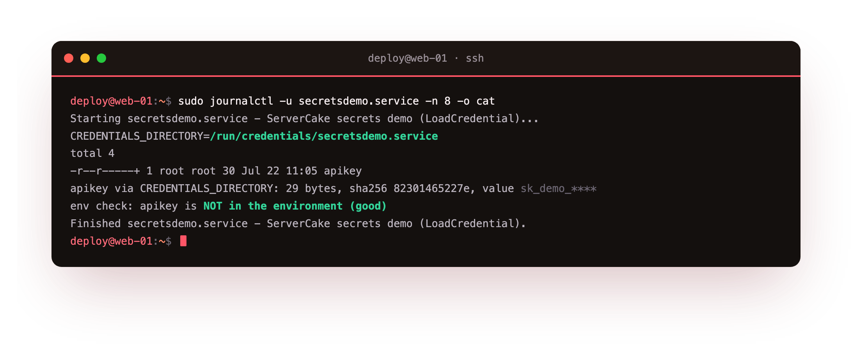Click the pink block cursor at the prompt
The height and width of the screenshot is (361, 868).
click(183, 241)
